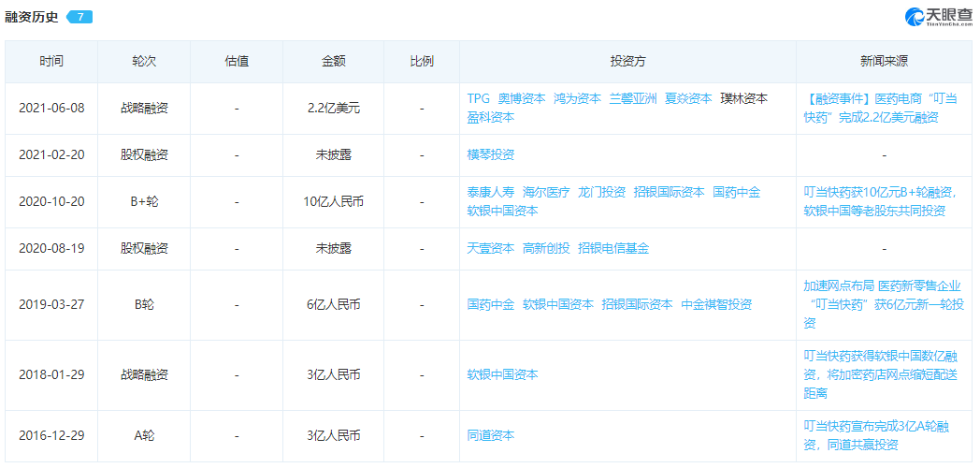Screen dimensions: 980x468
Task: Open the 横琴投资 investor link
Action: tap(491, 154)
